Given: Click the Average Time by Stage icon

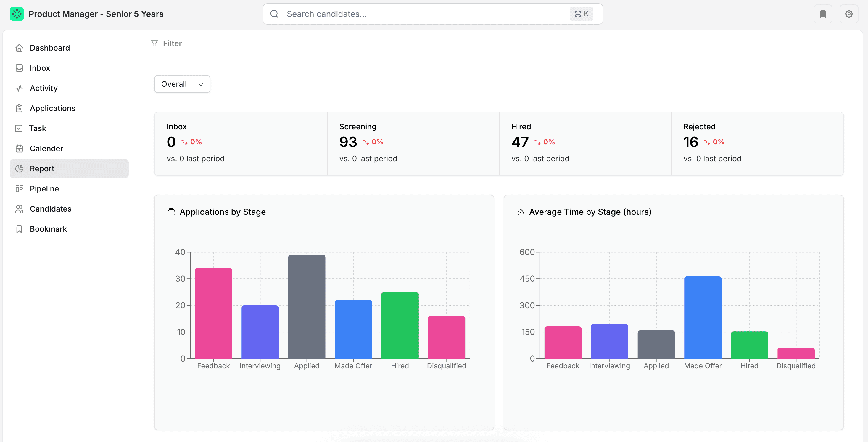Looking at the screenshot, I should tap(521, 212).
